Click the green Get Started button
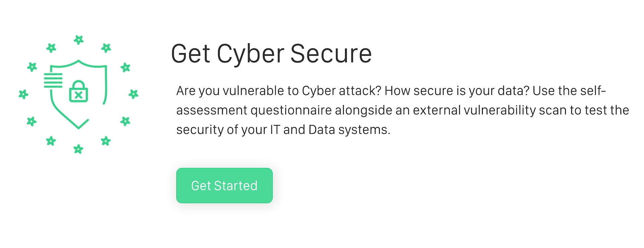Screen dimensions: 644x248 point(224,185)
